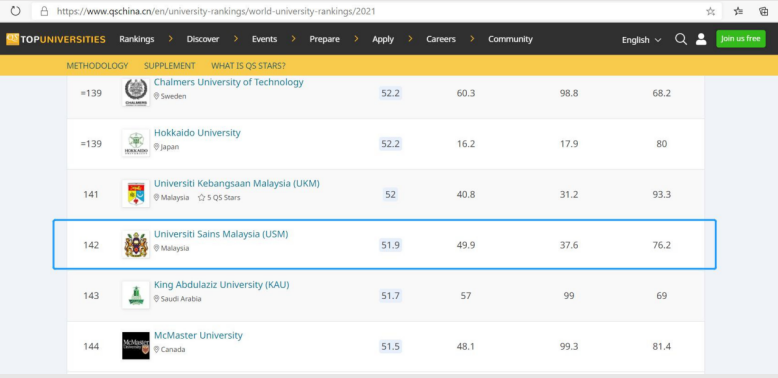Screen dimensions: 778x378
Task: Open WHAT IS QS STARS? tab
Action: 248,65
